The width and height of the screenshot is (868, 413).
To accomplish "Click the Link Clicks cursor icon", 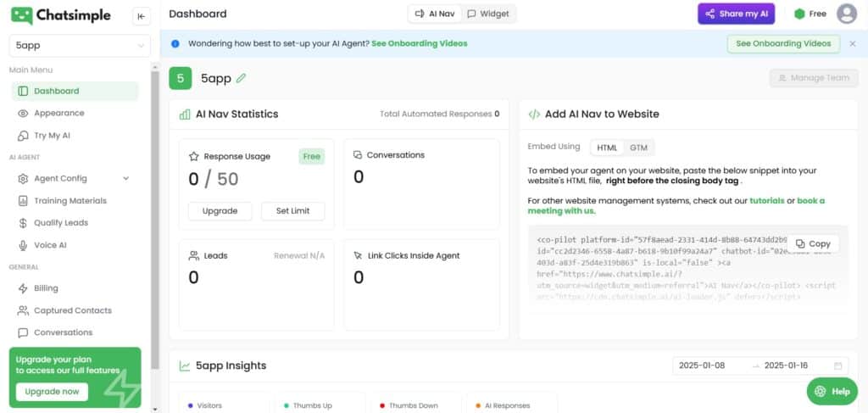I will click(358, 256).
